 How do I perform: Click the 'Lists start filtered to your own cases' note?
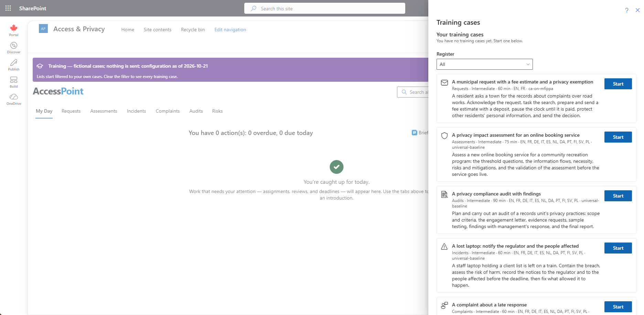(107, 77)
